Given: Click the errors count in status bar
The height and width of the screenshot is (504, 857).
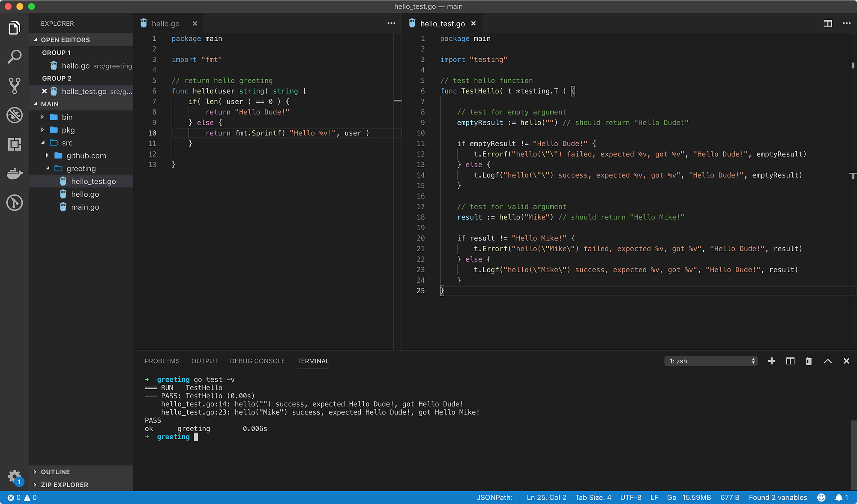Looking at the screenshot, I should [x=14, y=498].
